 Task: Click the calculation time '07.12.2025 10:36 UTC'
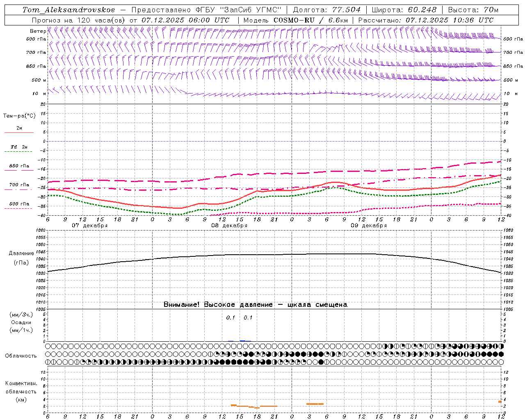(450, 20)
